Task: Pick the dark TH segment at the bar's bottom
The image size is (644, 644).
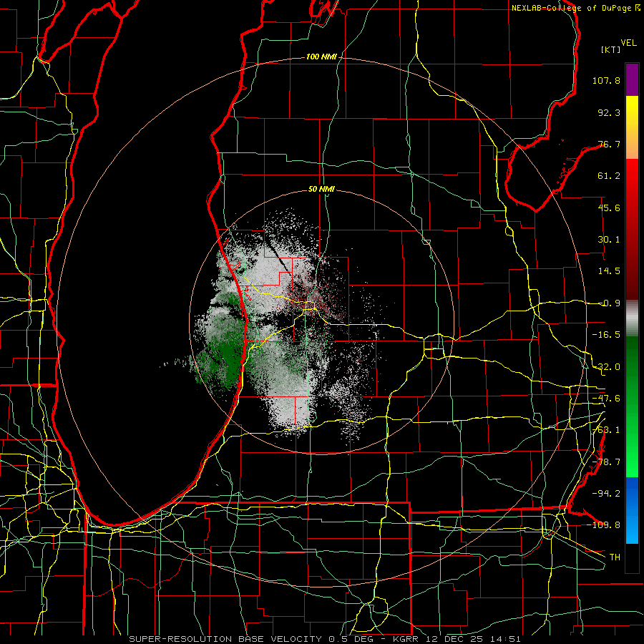Action: click(x=632, y=557)
